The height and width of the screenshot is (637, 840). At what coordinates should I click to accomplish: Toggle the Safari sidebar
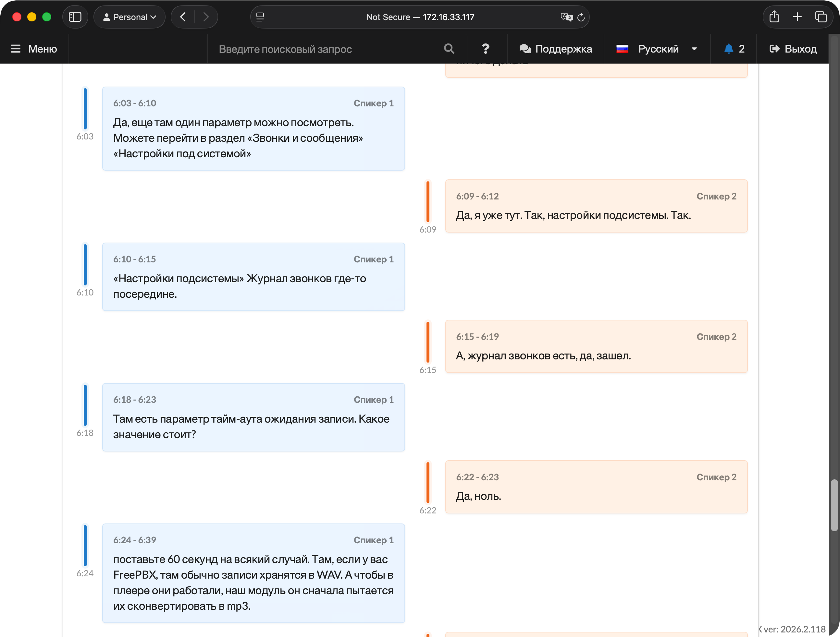[x=75, y=17]
